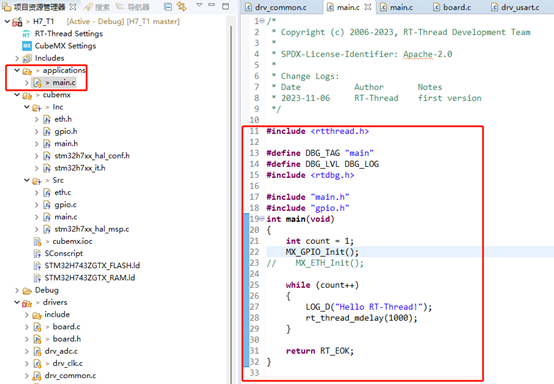Click the eth.c source file icon
This screenshot has height=384, width=554.
(x=47, y=193)
